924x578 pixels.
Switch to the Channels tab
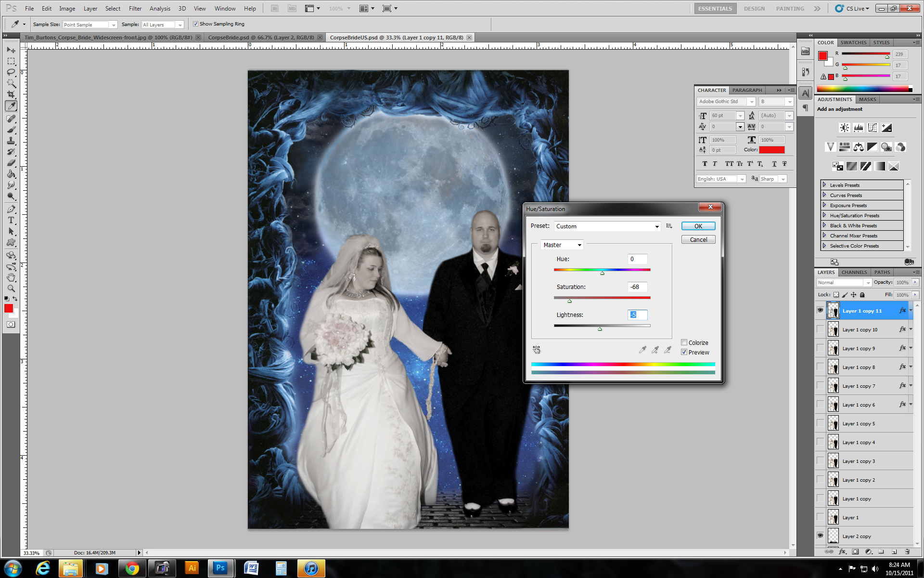pyautogui.click(x=854, y=272)
